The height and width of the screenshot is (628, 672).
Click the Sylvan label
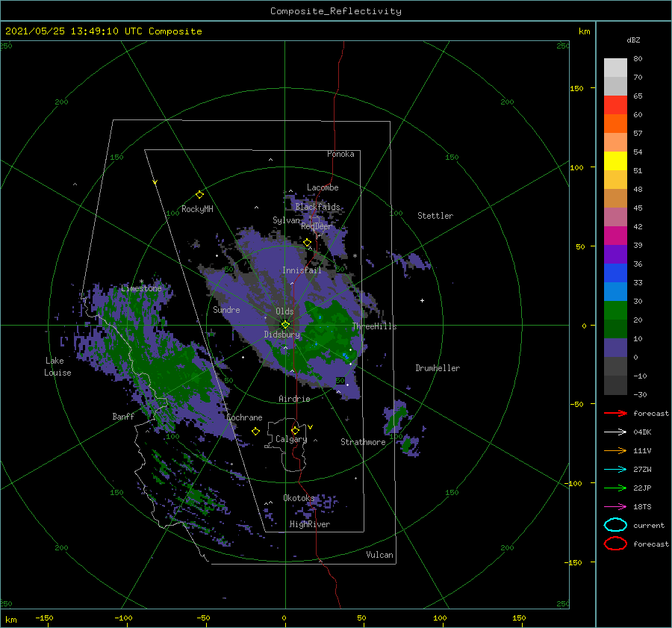(286, 220)
